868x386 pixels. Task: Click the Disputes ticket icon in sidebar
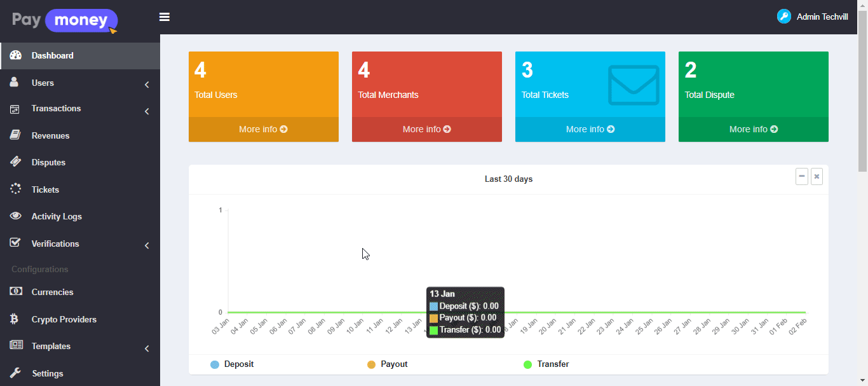16,162
